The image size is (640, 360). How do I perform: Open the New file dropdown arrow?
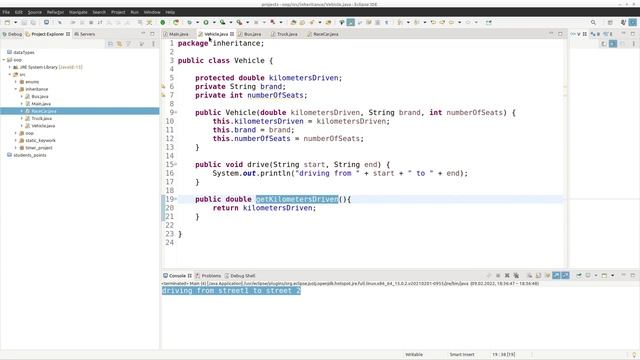15,22
